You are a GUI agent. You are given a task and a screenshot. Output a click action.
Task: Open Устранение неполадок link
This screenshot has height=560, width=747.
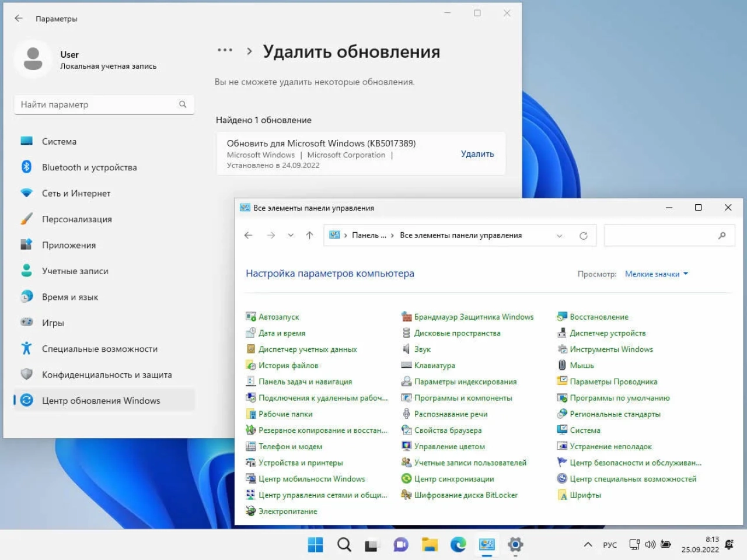point(610,446)
